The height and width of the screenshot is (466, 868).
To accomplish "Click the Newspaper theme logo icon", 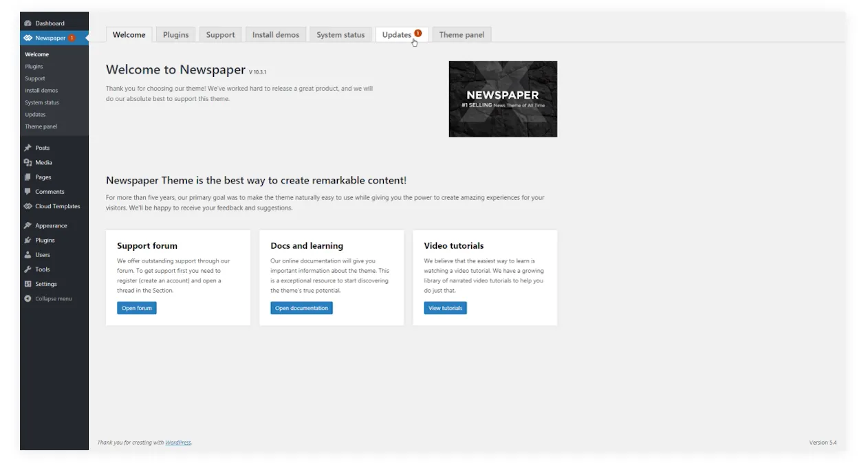I will pyautogui.click(x=28, y=38).
